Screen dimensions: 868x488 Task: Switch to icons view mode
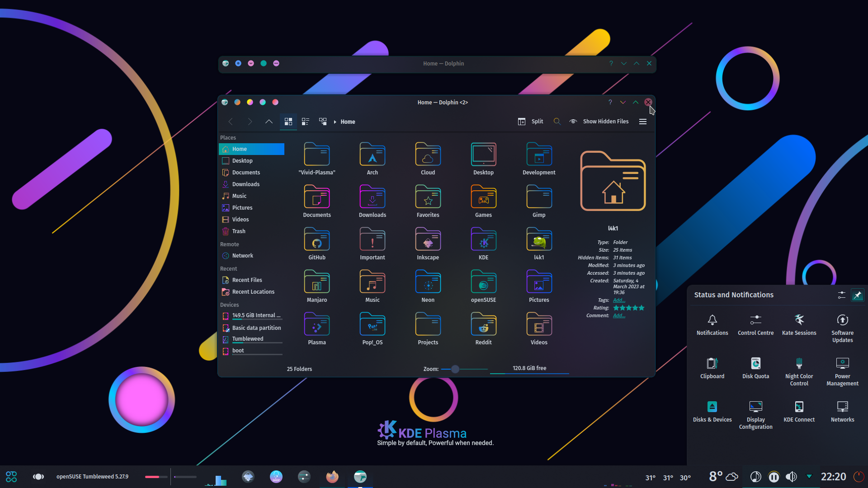coord(288,122)
